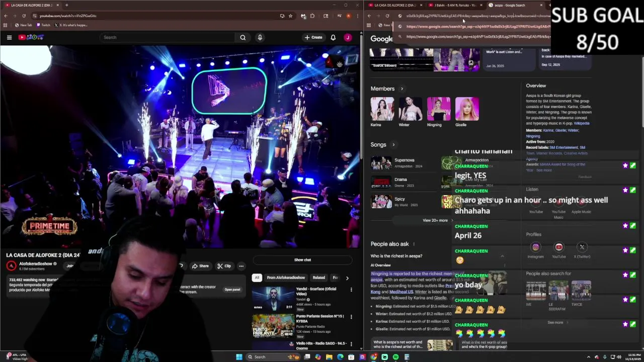Click View 20+ more songs
Screen dimensions: 644x362
click(x=437, y=220)
